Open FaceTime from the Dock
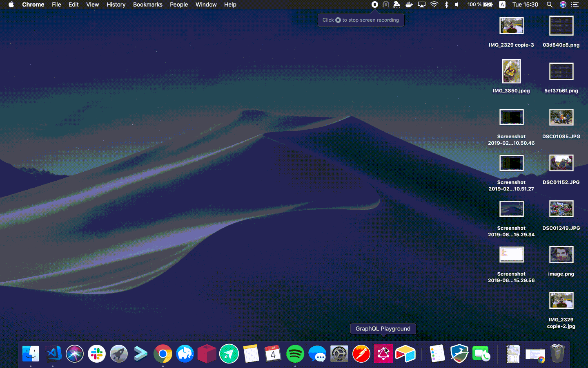588x368 pixels. [x=481, y=354]
